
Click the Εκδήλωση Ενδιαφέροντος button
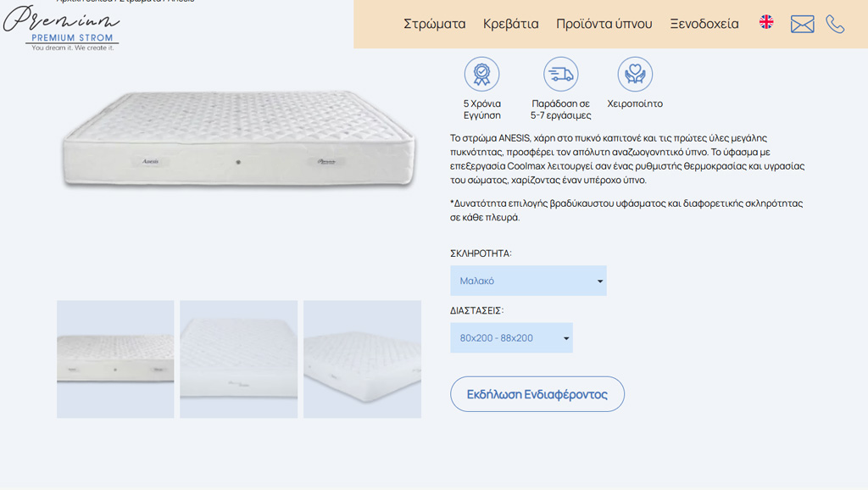point(537,394)
